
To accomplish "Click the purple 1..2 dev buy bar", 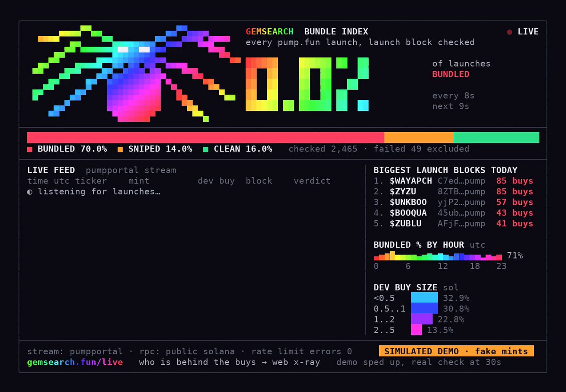I will [x=421, y=319].
